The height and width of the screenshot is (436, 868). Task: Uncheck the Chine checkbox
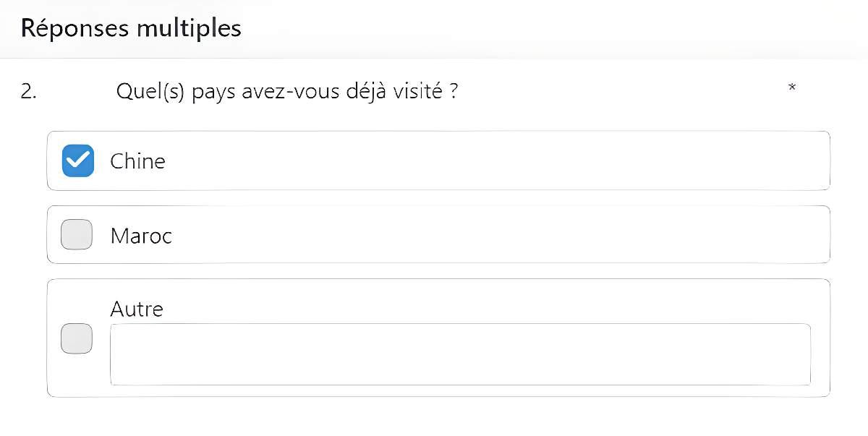click(x=77, y=161)
